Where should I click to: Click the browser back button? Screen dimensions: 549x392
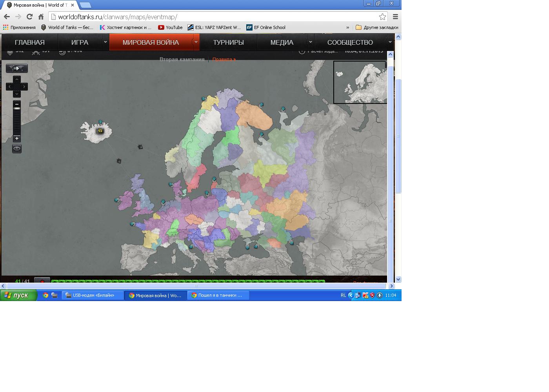pyautogui.click(x=7, y=16)
